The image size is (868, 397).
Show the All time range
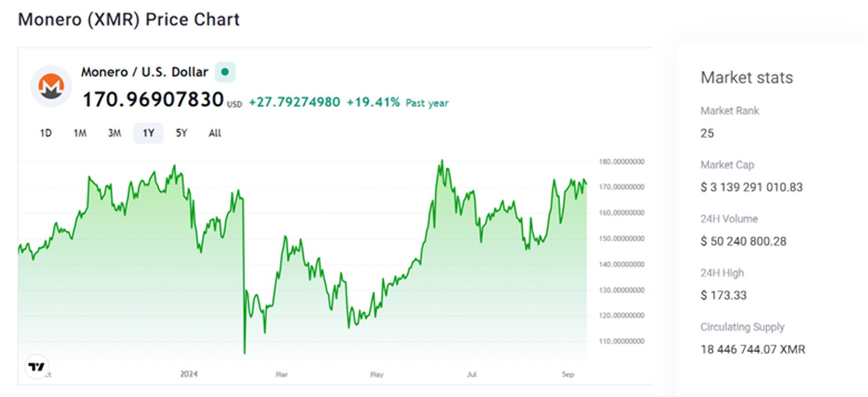point(215,133)
